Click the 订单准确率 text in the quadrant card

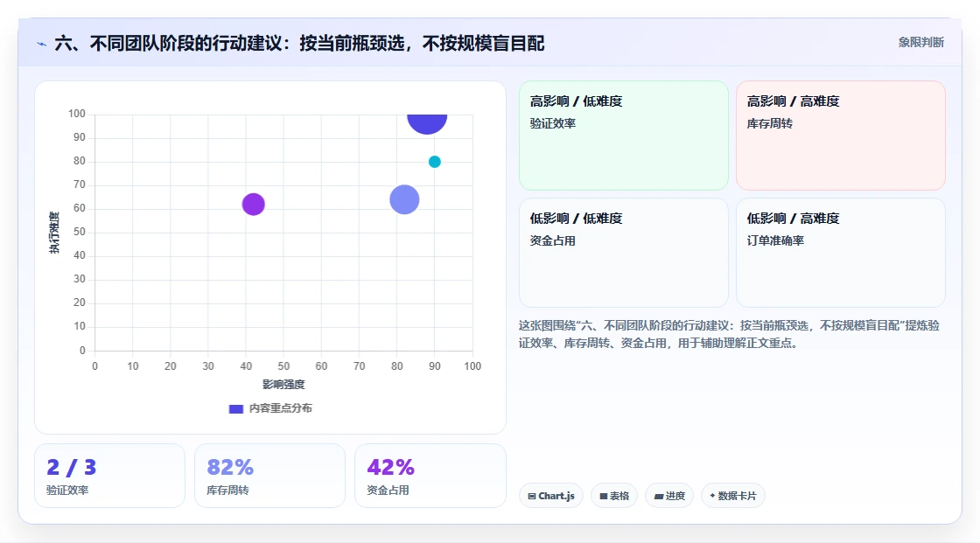tap(775, 240)
